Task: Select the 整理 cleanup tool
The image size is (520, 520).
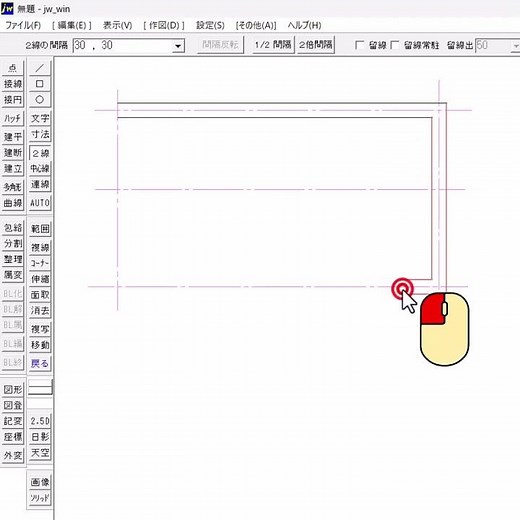Action: (x=13, y=259)
